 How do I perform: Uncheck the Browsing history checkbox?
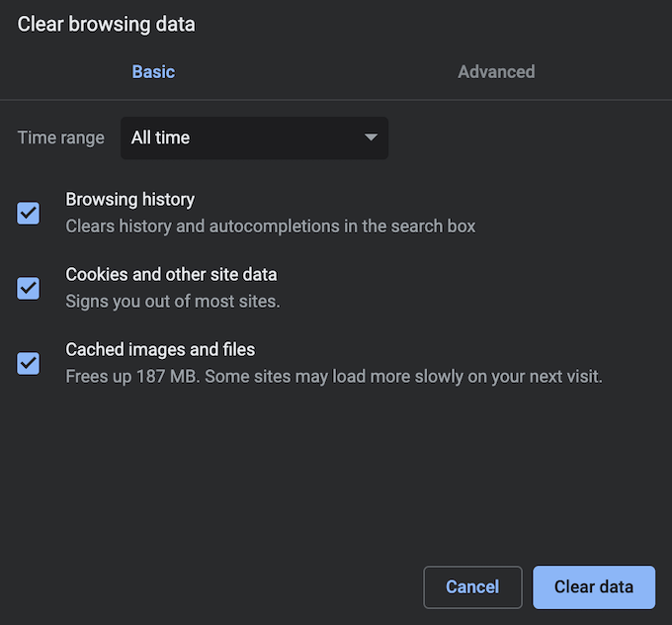tap(29, 213)
